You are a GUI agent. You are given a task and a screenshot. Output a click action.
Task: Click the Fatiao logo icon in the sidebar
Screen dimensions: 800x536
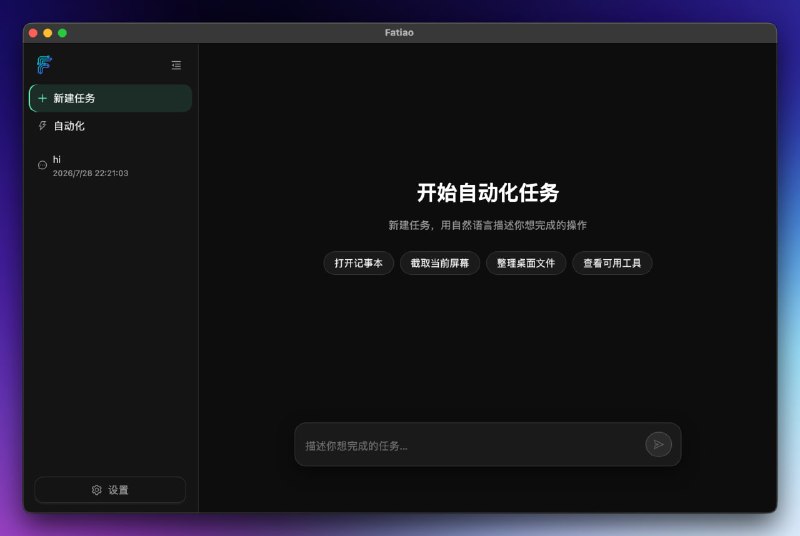point(44,65)
